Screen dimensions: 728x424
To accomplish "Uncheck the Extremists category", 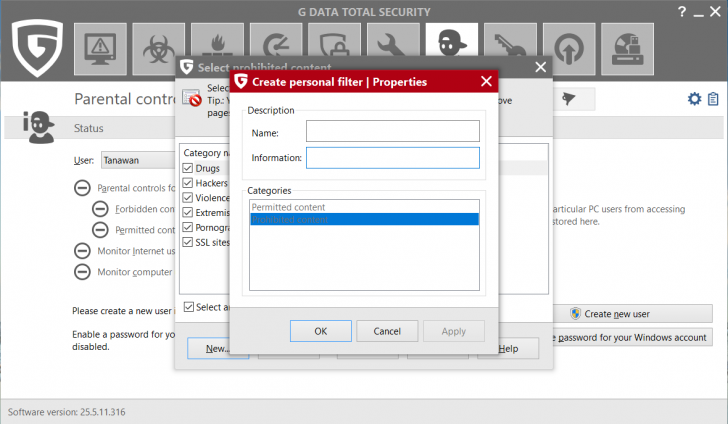I will pos(188,213).
